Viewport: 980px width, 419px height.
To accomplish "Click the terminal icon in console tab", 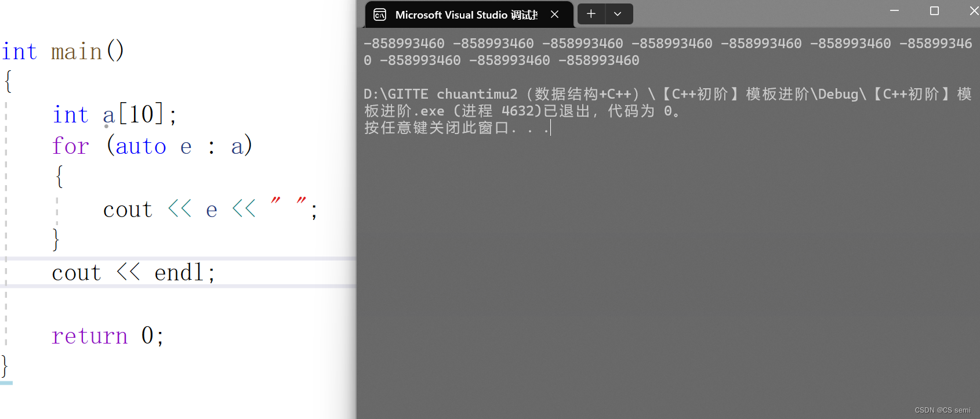I will click(x=380, y=15).
